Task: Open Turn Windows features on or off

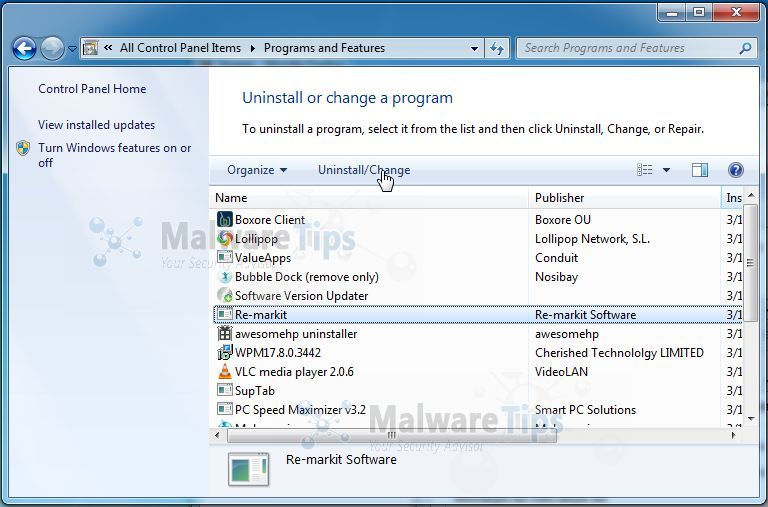Action: point(114,155)
